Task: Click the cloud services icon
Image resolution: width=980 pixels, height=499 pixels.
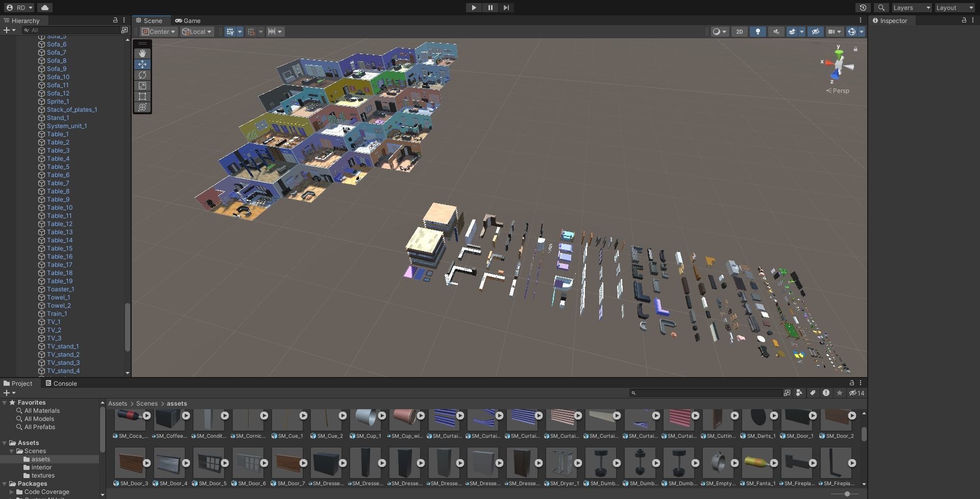Action: (45, 8)
